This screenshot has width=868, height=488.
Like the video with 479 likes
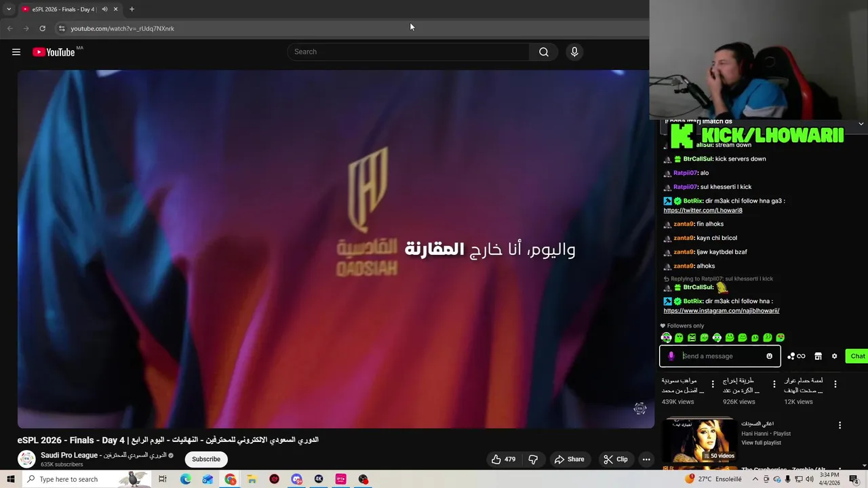(504, 459)
